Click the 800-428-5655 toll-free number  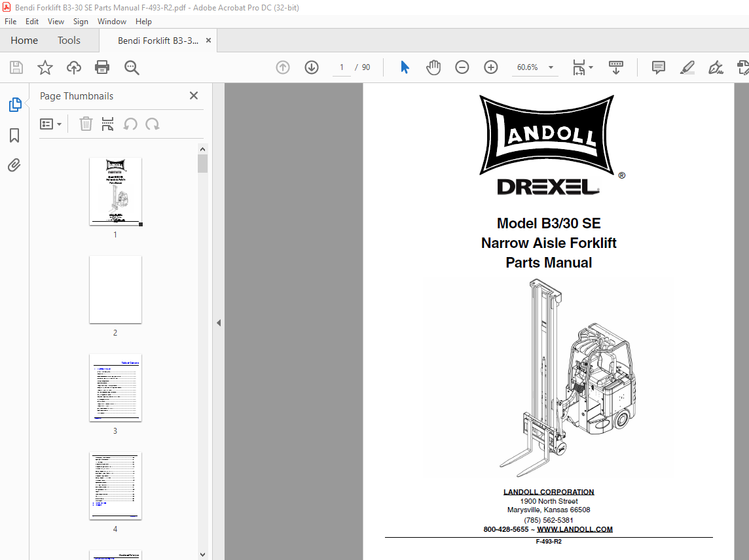click(x=506, y=529)
